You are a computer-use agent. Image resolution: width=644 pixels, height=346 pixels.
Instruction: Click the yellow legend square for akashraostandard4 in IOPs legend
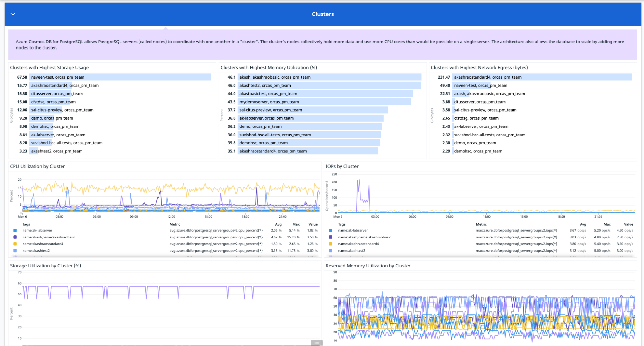point(330,244)
